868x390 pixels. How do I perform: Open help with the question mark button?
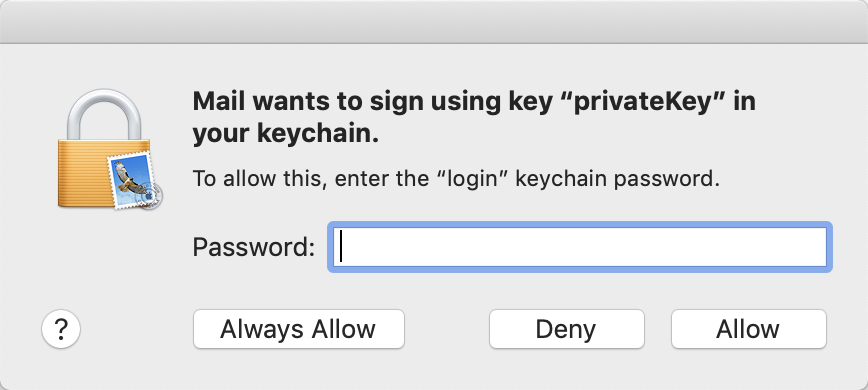[x=61, y=329]
